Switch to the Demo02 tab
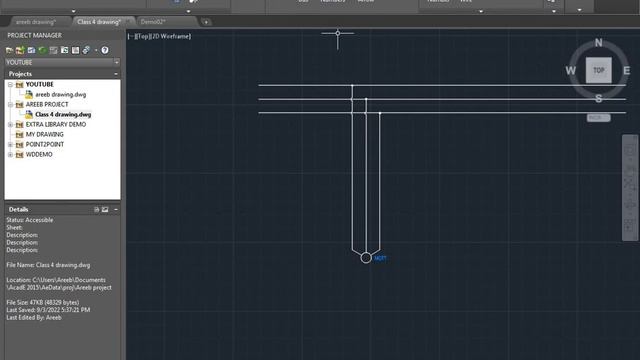Screen dimensions: 640x360 pyautogui.click(x=153, y=22)
